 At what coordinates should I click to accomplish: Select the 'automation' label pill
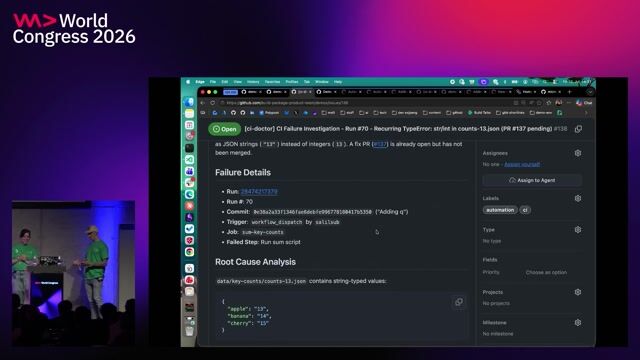[x=500, y=210]
